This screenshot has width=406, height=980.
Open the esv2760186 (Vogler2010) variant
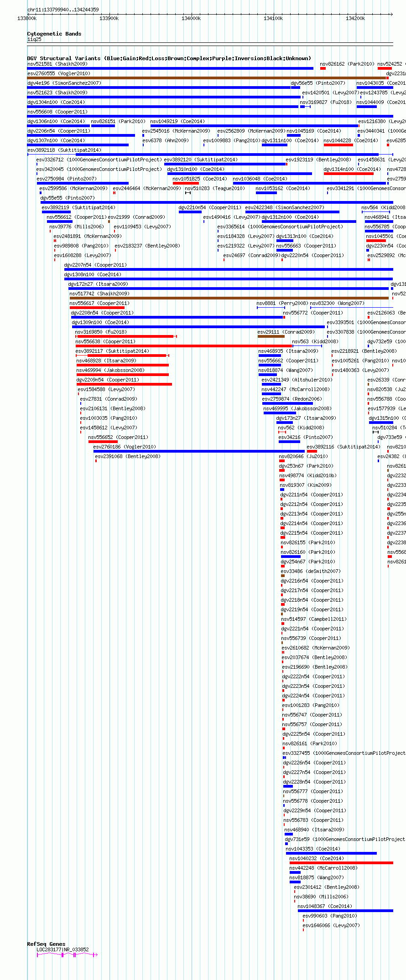tap(199, 451)
